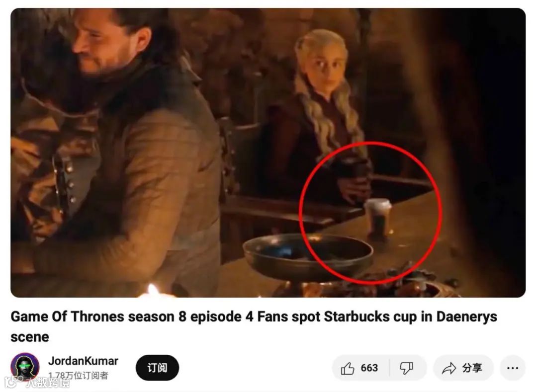Viewport: 537px width, 392px height.
Task: Click the subscriber count text 1.78万位订阅者
Action: pos(78,376)
